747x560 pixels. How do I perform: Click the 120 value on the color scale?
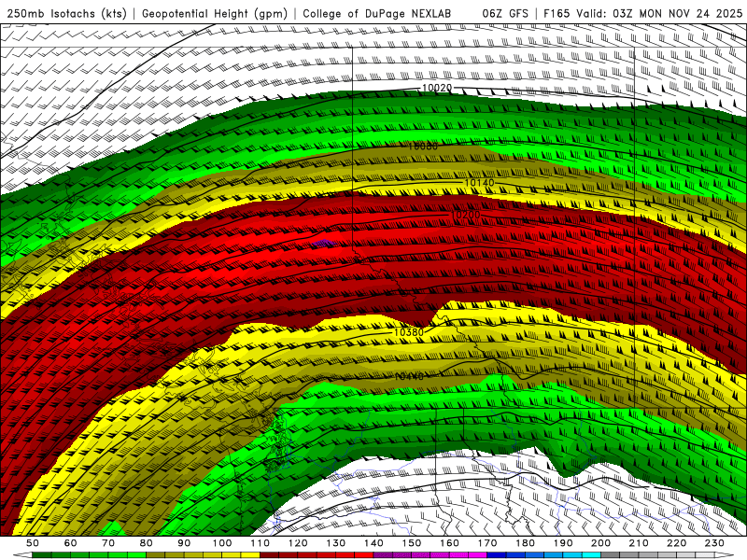(x=298, y=543)
